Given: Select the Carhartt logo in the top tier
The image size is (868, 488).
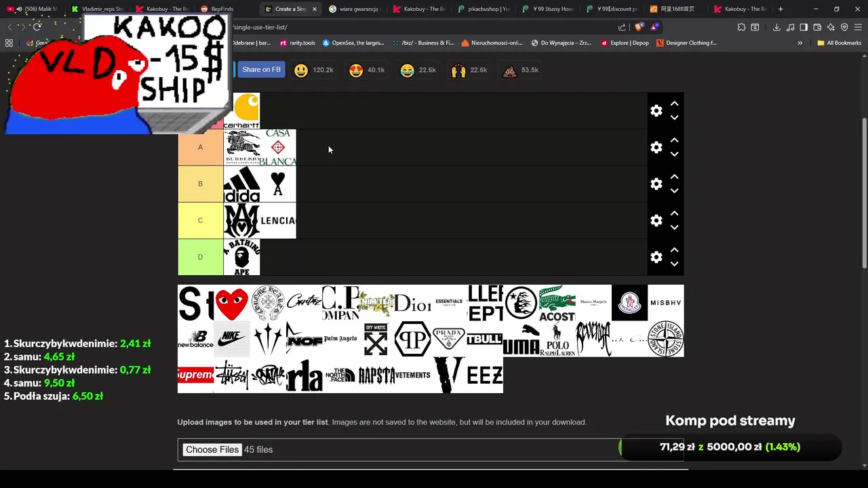Looking at the screenshot, I should (x=241, y=110).
